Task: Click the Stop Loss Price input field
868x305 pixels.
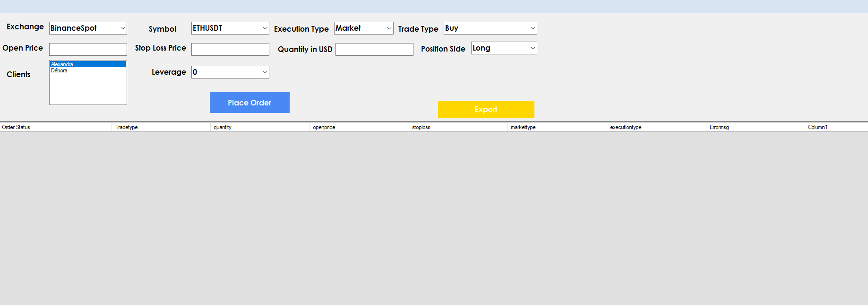Action: [x=230, y=50]
